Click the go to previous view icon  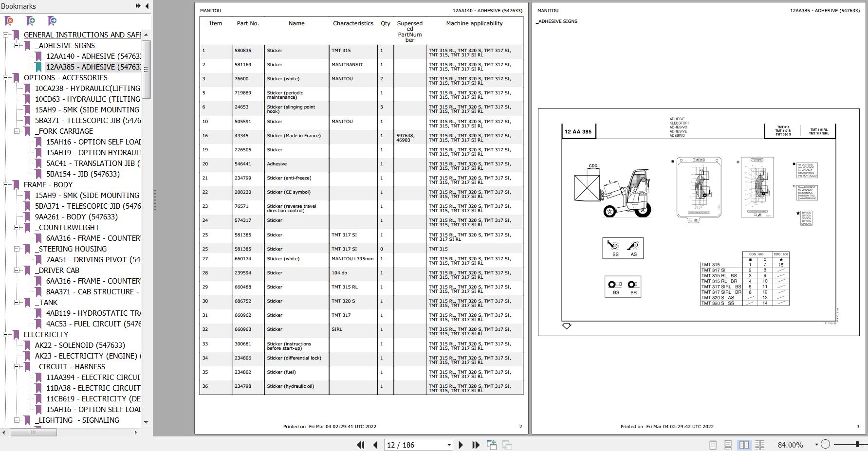tap(492, 445)
